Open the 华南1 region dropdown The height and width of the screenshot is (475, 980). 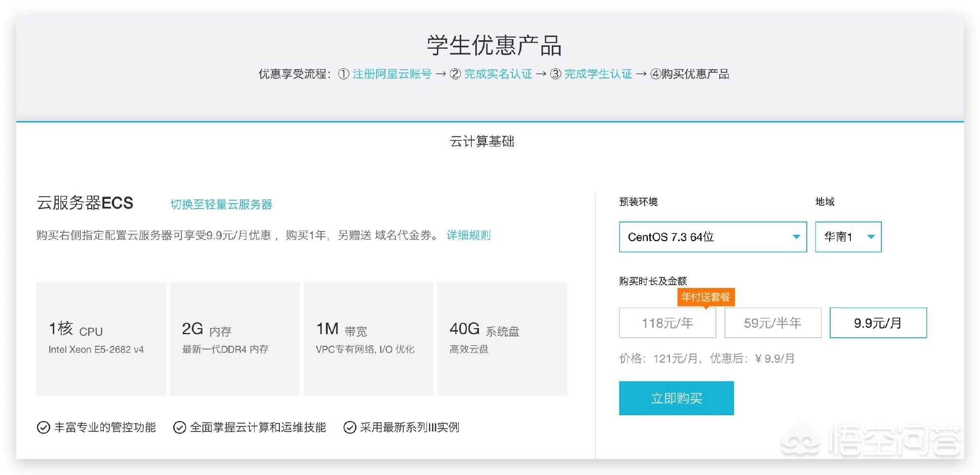(x=848, y=237)
